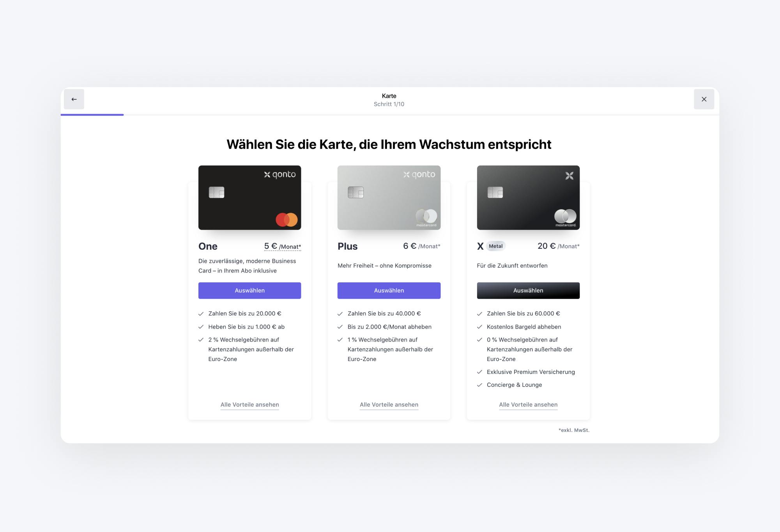
Task: Select the One card plan
Action: [249, 291]
